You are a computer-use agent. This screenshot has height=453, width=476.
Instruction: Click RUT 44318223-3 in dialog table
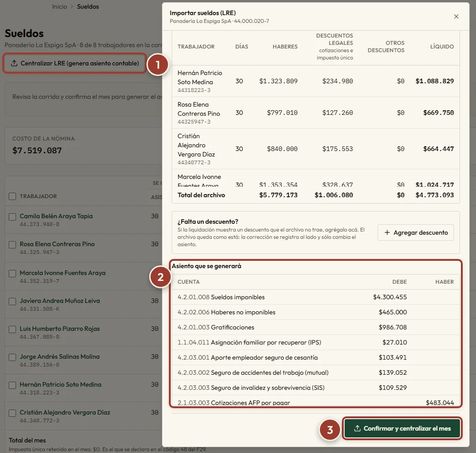[x=194, y=90]
